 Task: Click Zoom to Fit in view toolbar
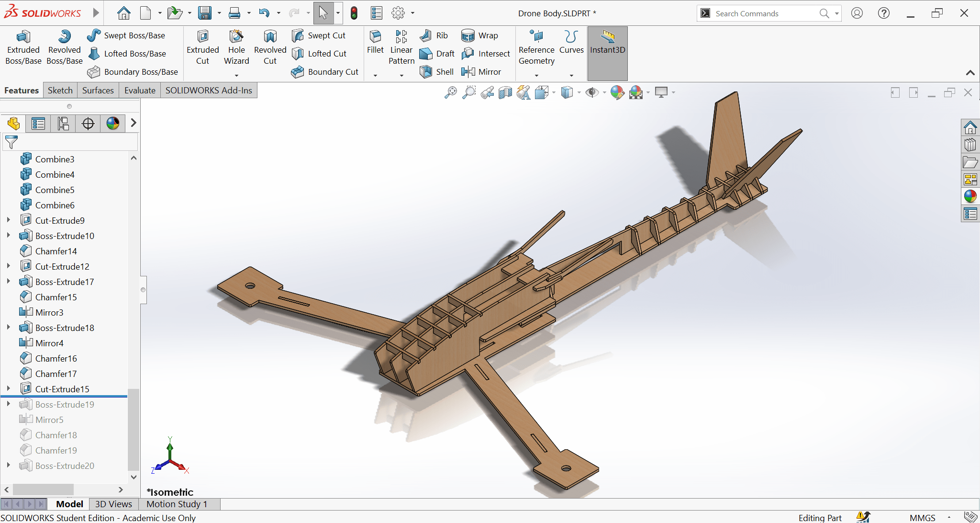point(450,92)
